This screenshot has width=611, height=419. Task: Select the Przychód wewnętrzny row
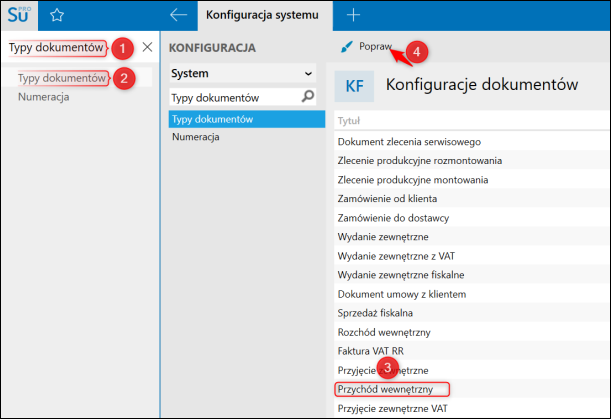click(x=391, y=388)
